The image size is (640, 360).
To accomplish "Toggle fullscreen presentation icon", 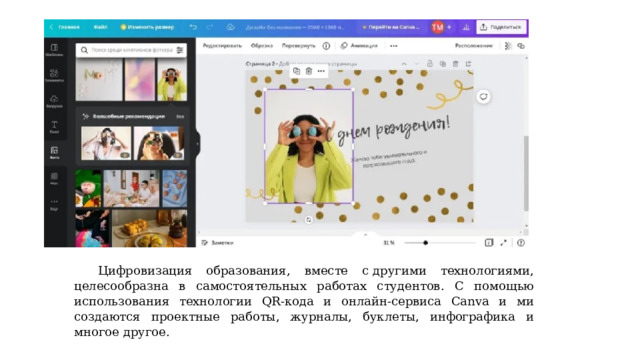I will click(504, 242).
